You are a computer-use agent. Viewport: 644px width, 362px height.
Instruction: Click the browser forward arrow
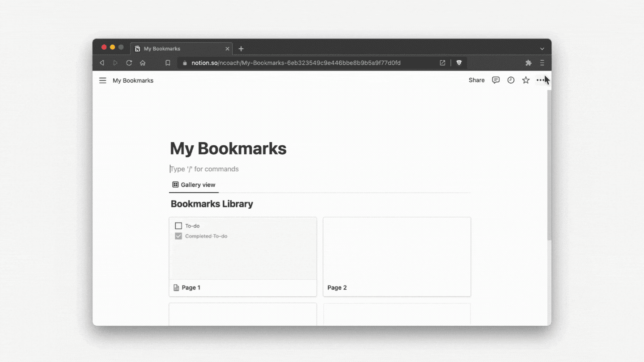click(115, 63)
